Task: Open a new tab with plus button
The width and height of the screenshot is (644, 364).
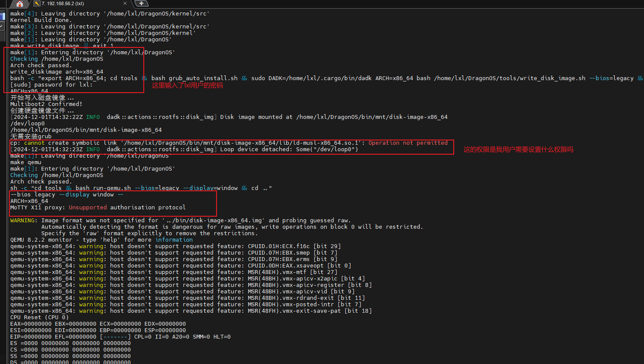Action: pos(141,3)
